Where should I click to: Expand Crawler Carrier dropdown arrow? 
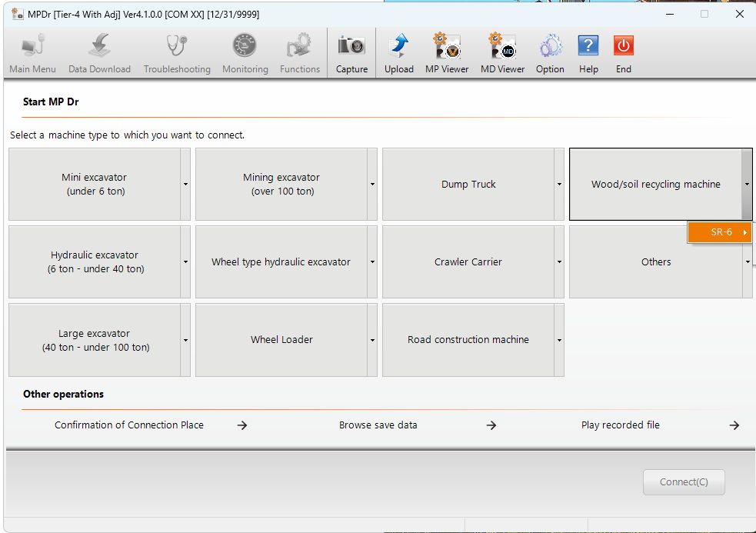[x=559, y=262]
